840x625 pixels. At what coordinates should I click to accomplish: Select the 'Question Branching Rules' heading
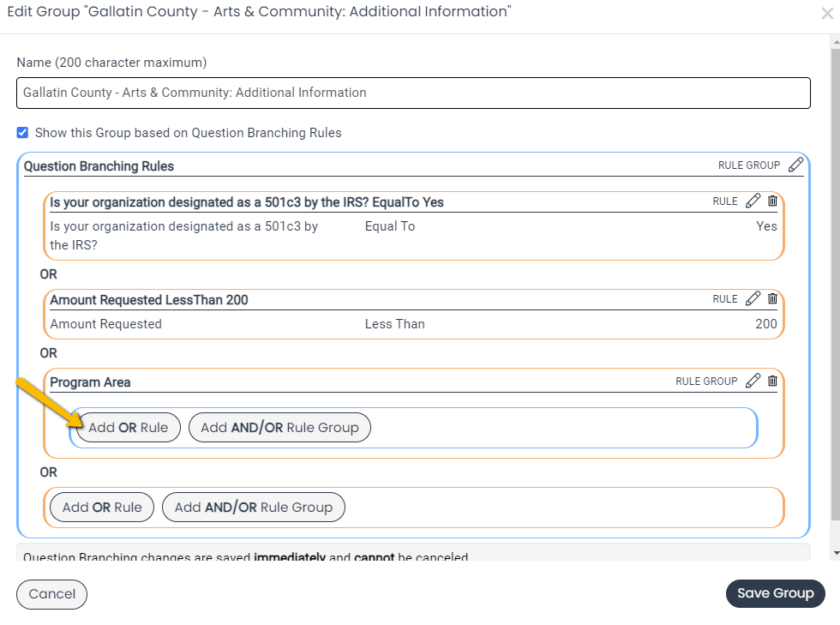click(x=99, y=166)
